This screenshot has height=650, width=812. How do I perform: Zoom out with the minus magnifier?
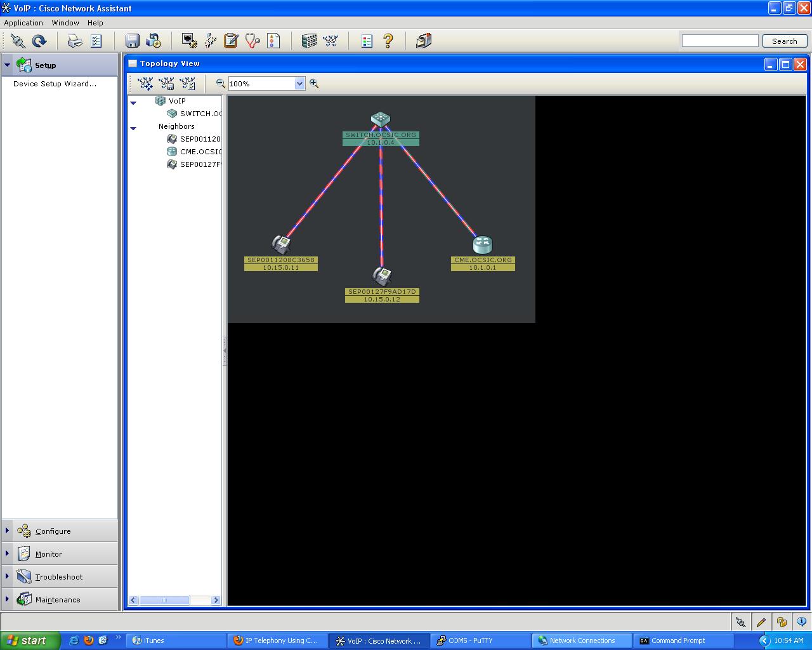tap(220, 83)
